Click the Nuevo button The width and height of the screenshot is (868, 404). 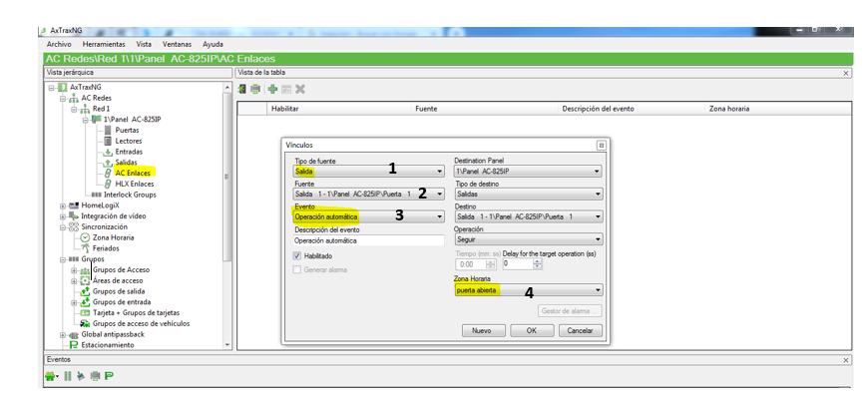482,330
